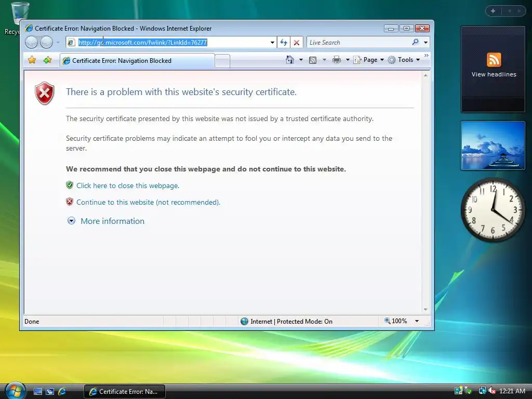Click the Refresh page icon
The height and width of the screenshot is (399, 532).
pyautogui.click(x=284, y=43)
